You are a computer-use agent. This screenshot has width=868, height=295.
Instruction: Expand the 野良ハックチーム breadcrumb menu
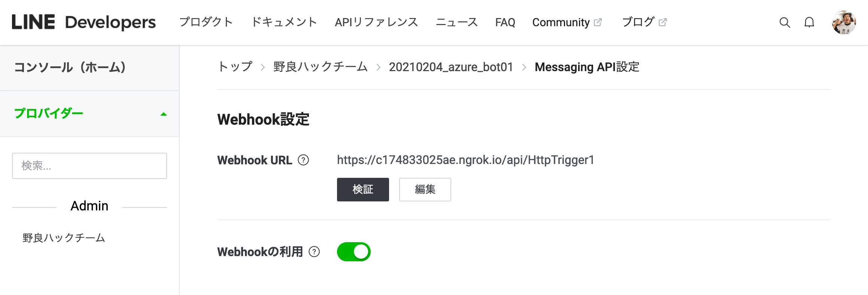coord(320,67)
